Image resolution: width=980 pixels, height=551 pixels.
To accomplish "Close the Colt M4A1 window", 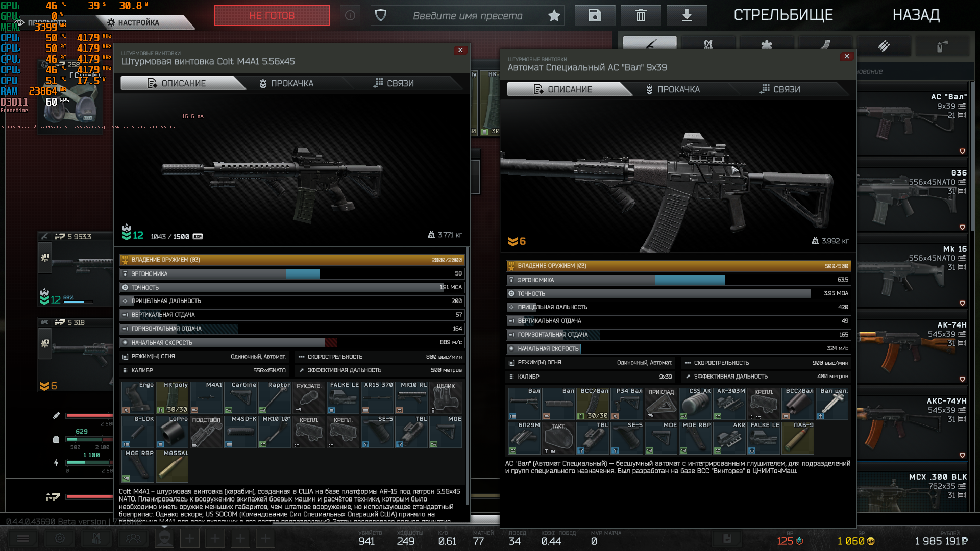I will [x=460, y=50].
